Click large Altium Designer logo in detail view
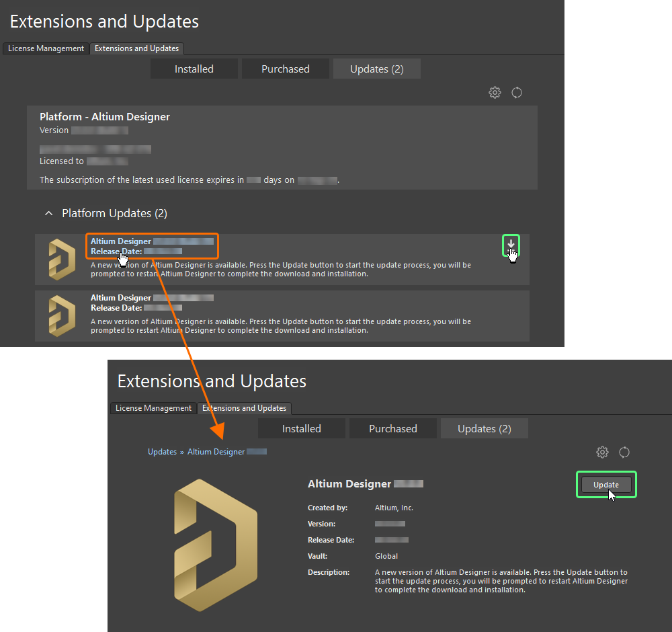This screenshot has width=672, height=632. tap(216, 545)
